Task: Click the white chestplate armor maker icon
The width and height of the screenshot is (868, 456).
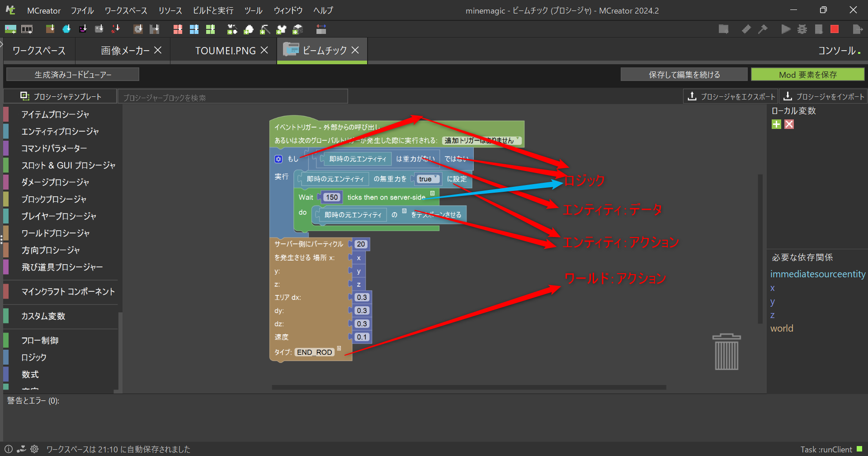Action: click(x=281, y=29)
